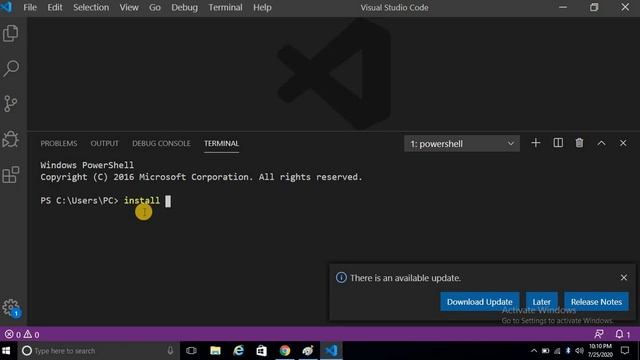Click the Bluetooth icon in system tray

568,351
